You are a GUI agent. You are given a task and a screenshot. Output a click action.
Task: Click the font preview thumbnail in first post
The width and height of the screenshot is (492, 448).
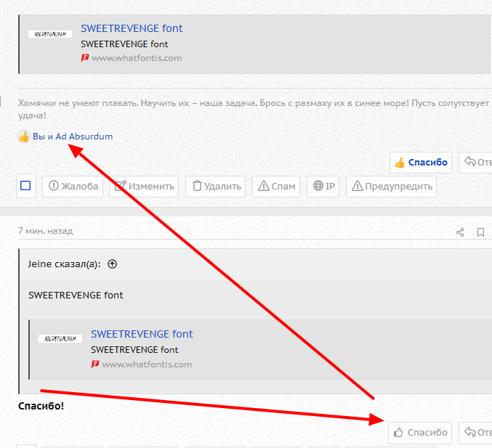(x=50, y=34)
